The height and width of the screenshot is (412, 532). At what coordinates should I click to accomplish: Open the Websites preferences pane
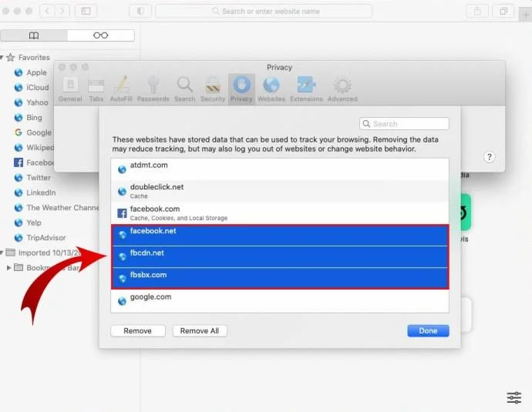pyautogui.click(x=271, y=89)
